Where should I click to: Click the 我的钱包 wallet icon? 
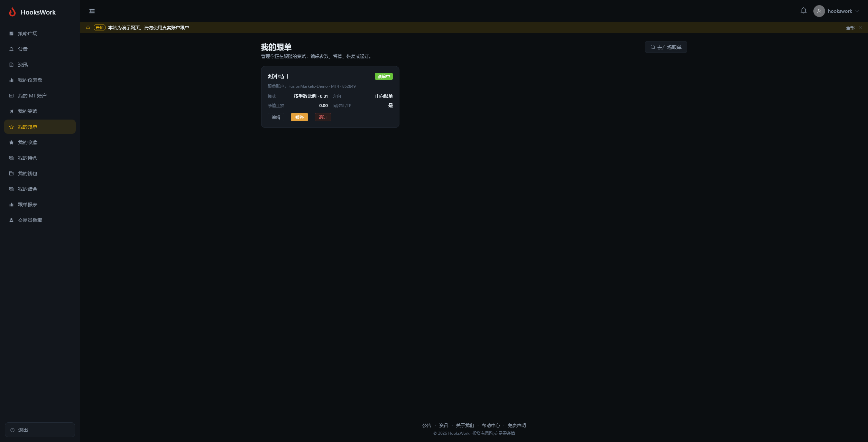pos(11,173)
